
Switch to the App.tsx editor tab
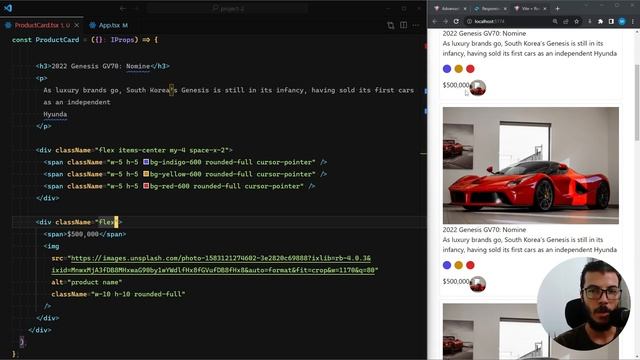coord(109,25)
